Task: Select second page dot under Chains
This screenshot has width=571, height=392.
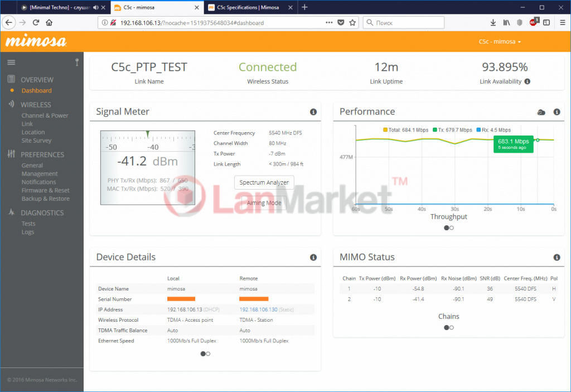Action: point(452,327)
